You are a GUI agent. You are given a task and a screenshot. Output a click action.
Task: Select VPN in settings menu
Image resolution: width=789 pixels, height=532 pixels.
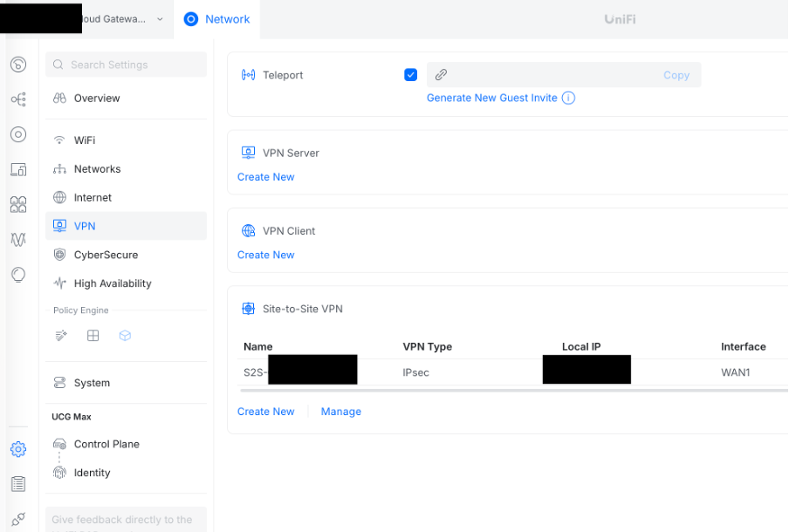coord(126,226)
